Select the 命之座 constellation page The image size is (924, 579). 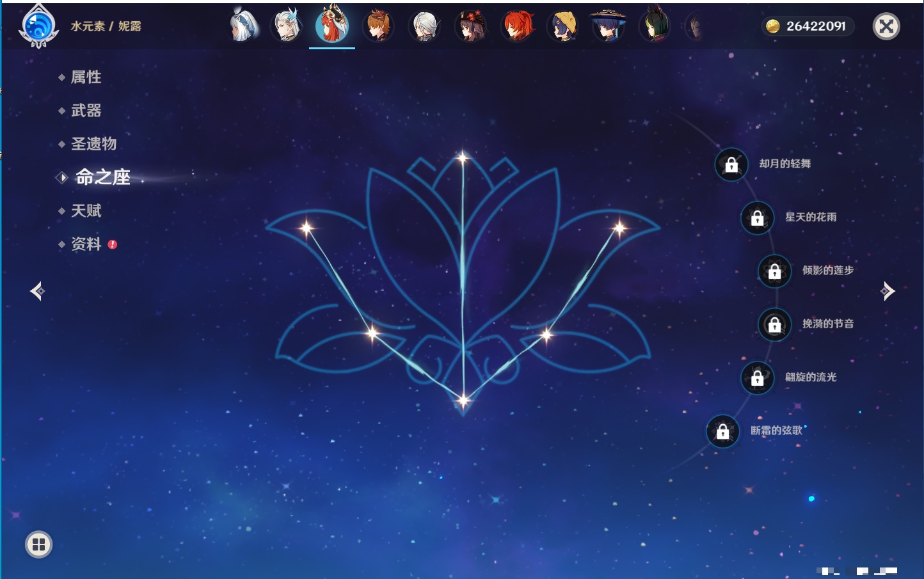(x=102, y=177)
